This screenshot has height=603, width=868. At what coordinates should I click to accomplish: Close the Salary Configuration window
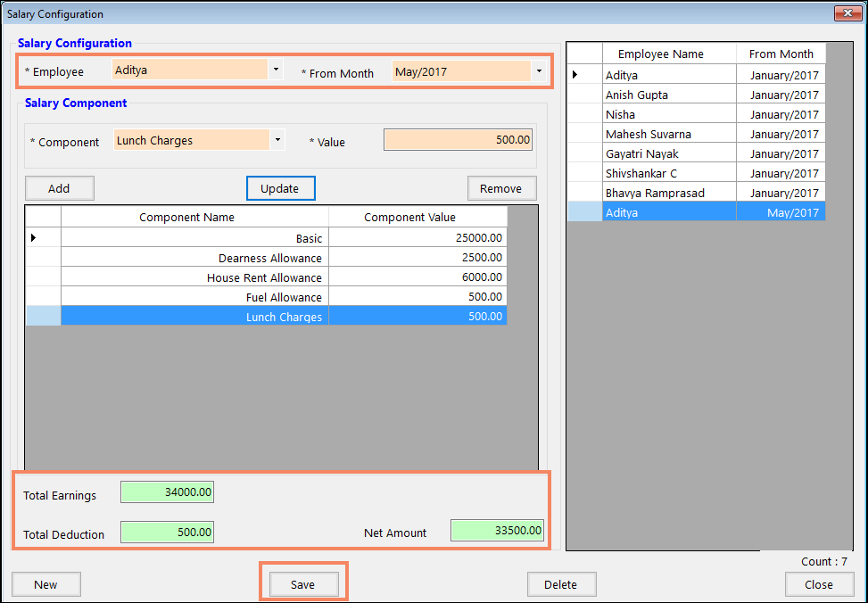tap(847, 13)
